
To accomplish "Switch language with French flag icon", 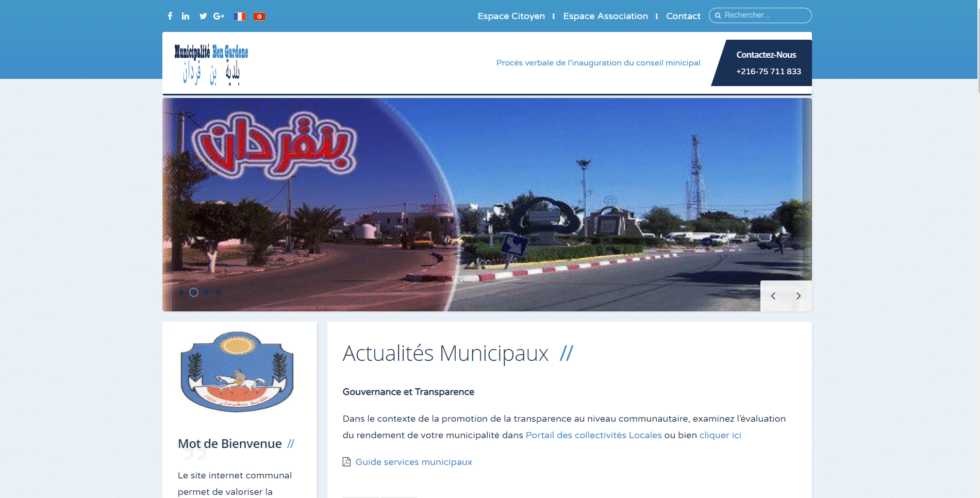I will (239, 16).
